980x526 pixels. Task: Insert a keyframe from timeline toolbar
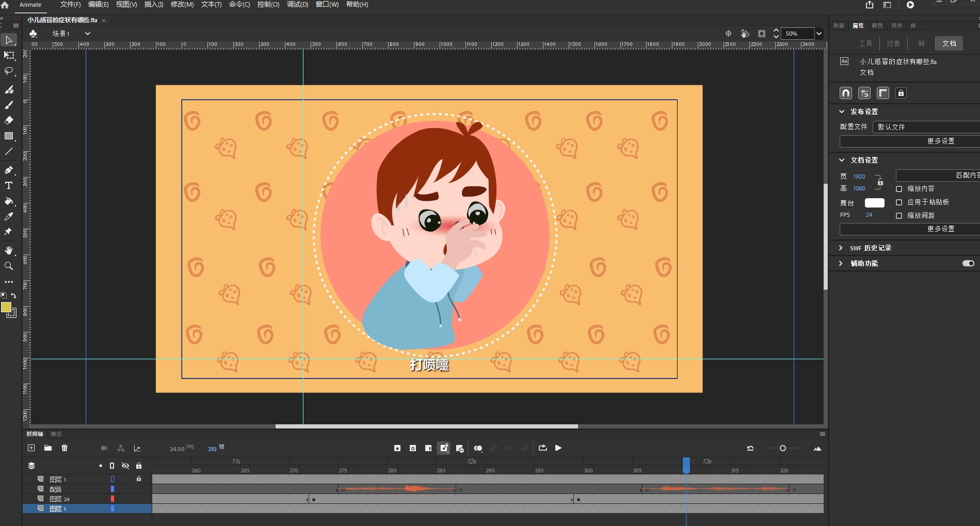397,448
